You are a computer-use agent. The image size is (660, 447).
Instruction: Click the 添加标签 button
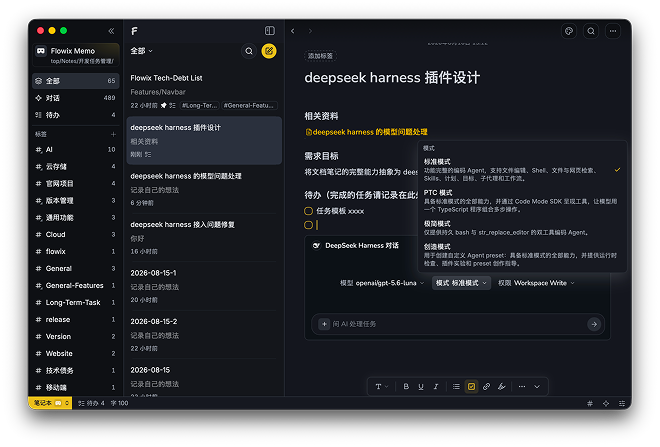320,56
